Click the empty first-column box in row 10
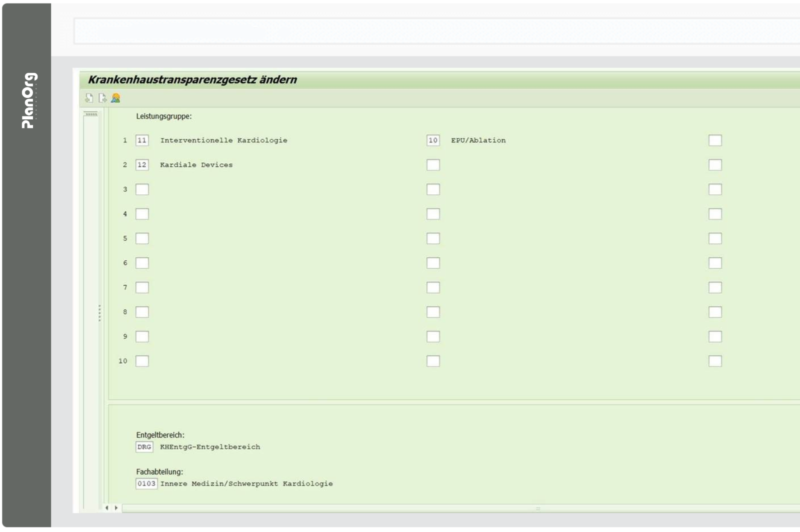The image size is (800, 532). (x=142, y=361)
